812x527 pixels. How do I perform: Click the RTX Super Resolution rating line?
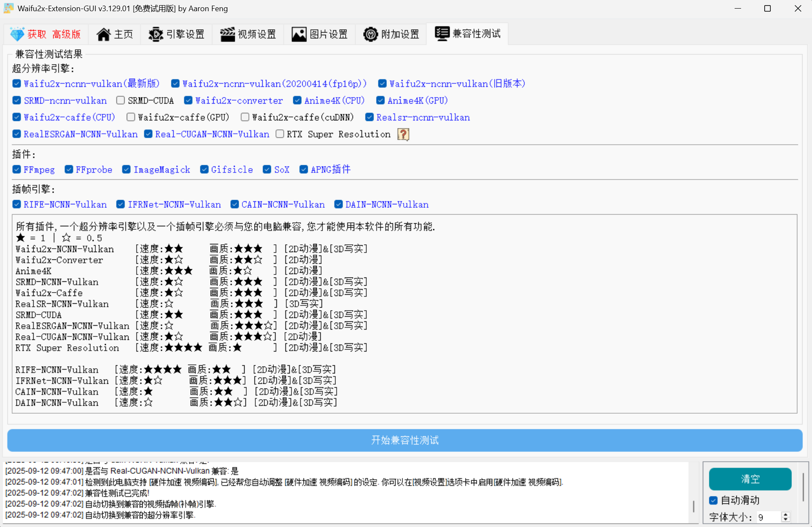click(192, 348)
